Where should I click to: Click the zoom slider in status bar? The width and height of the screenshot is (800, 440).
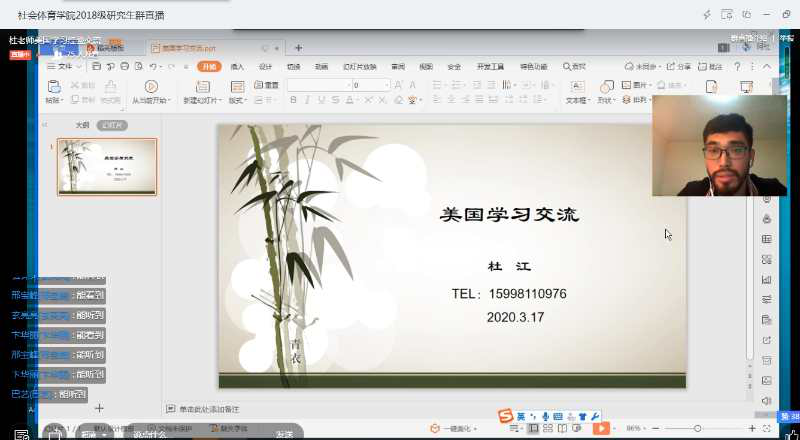pos(697,428)
